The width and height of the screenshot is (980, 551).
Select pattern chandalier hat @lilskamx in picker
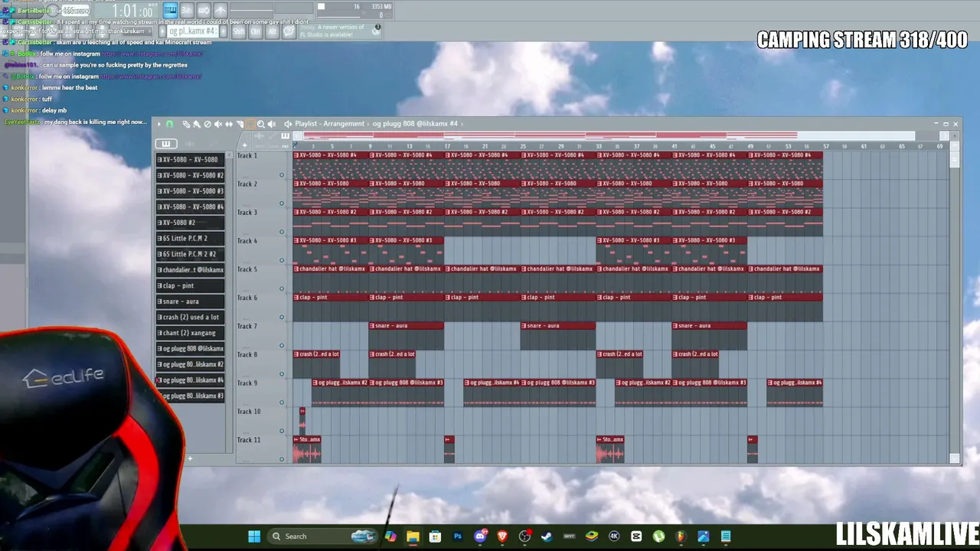pos(191,270)
